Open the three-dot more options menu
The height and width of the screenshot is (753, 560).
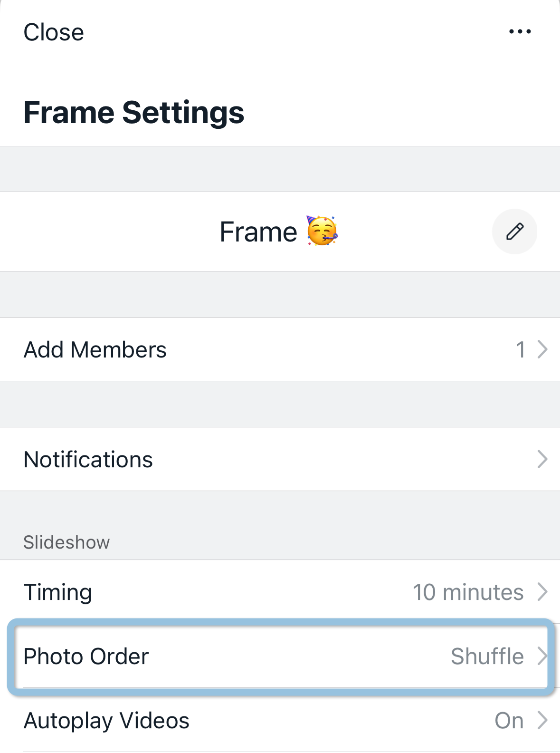tap(520, 32)
